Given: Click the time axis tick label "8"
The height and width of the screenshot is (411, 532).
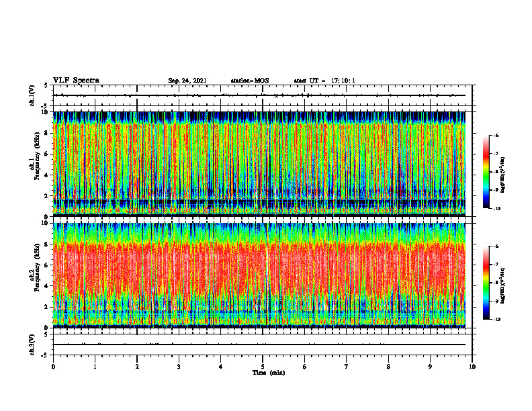Looking at the screenshot, I should click(x=388, y=367).
